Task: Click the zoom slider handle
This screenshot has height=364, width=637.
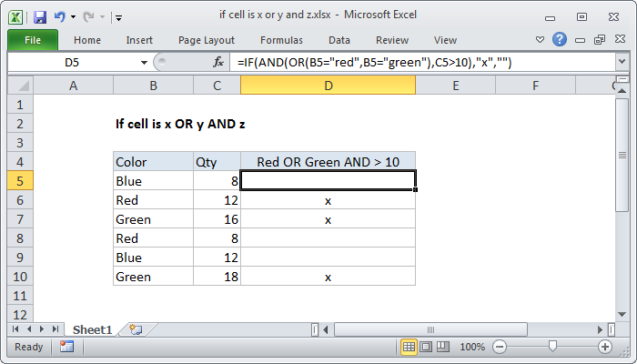Action: click(x=552, y=347)
